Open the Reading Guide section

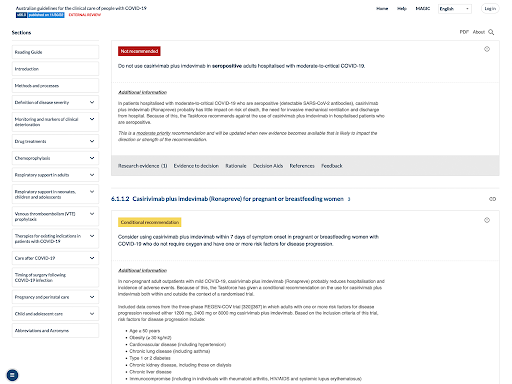pyautogui.click(x=55, y=52)
